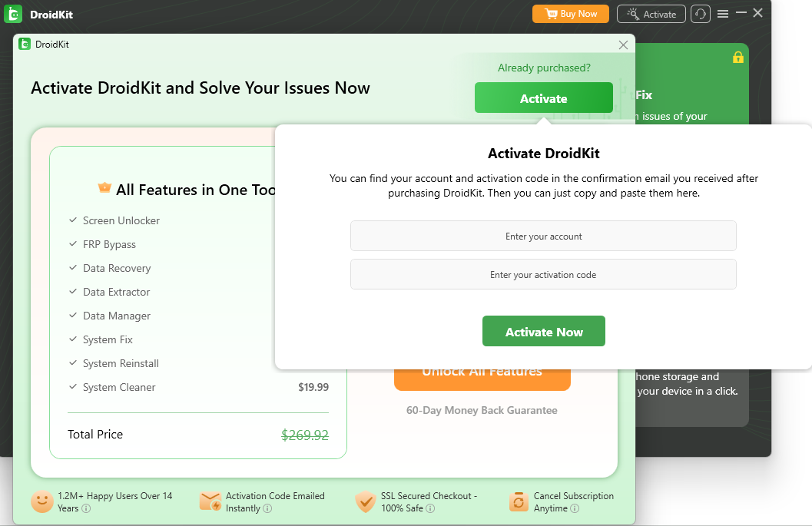This screenshot has width=812, height=526.
Task: Close the DroidKit main window
Action: 757,13
